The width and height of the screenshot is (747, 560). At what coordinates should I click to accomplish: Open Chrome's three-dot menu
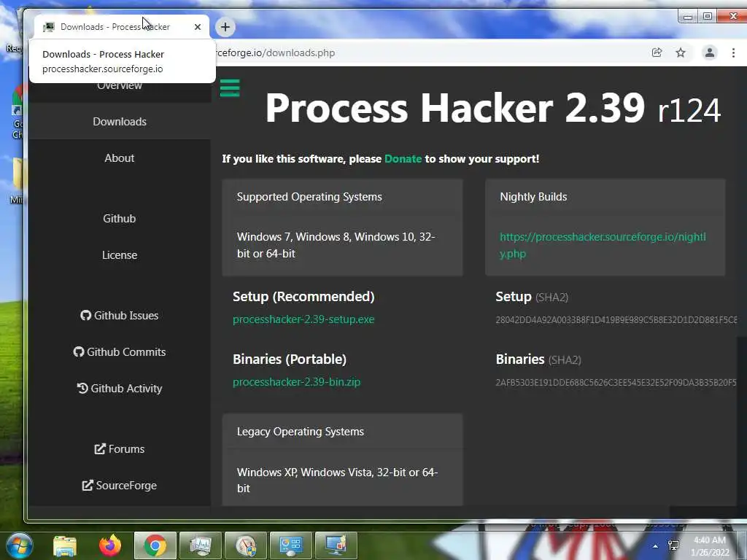[733, 52]
